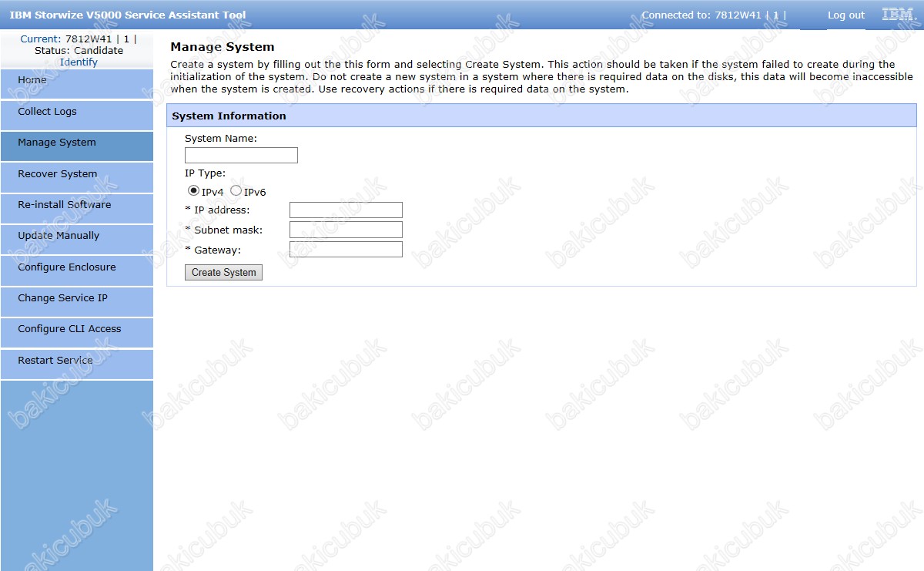Focus the System Name input field
Screen dimensions: 924x571
point(241,155)
